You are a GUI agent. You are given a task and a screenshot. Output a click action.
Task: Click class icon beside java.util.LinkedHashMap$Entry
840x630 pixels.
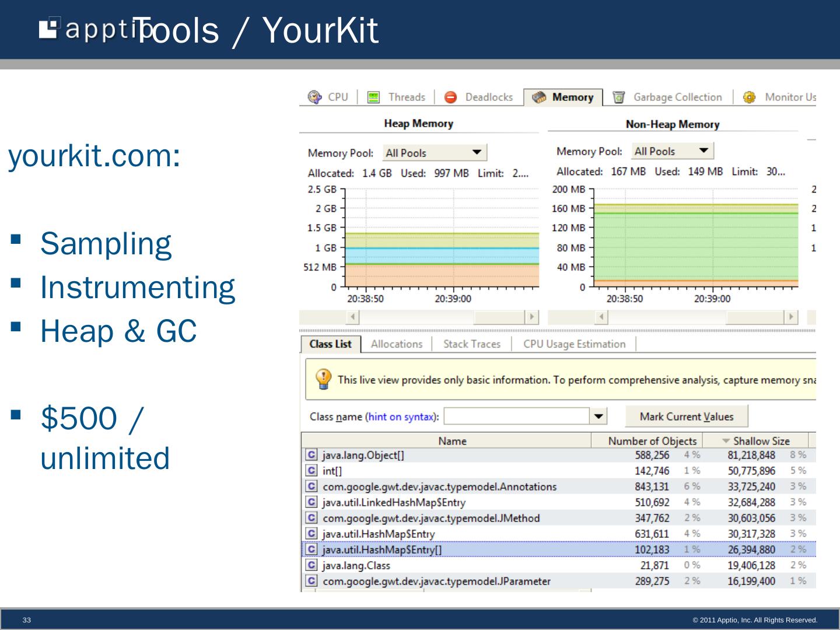(x=311, y=502)
